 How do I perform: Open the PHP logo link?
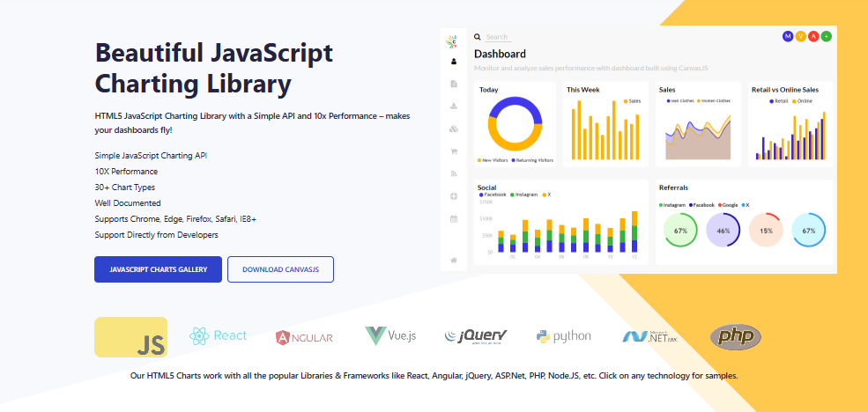click(735, 336)
